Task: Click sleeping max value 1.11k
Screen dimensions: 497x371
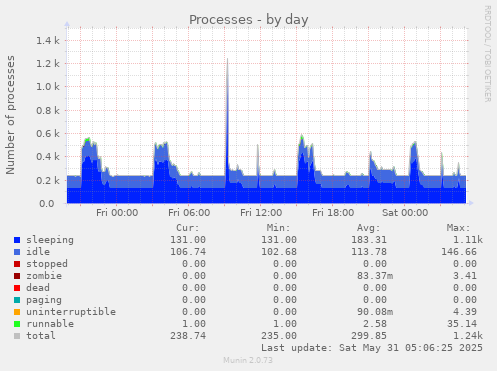Action: coord(468,240)
